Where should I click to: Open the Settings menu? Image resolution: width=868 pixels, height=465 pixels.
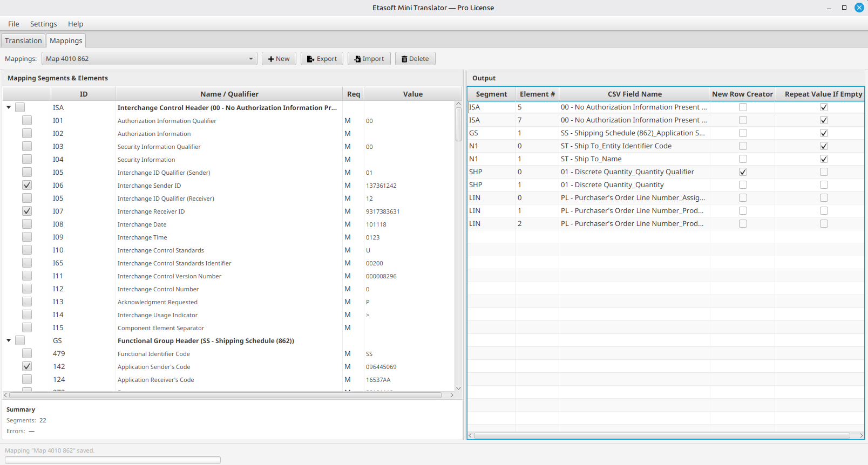[43, 24]
